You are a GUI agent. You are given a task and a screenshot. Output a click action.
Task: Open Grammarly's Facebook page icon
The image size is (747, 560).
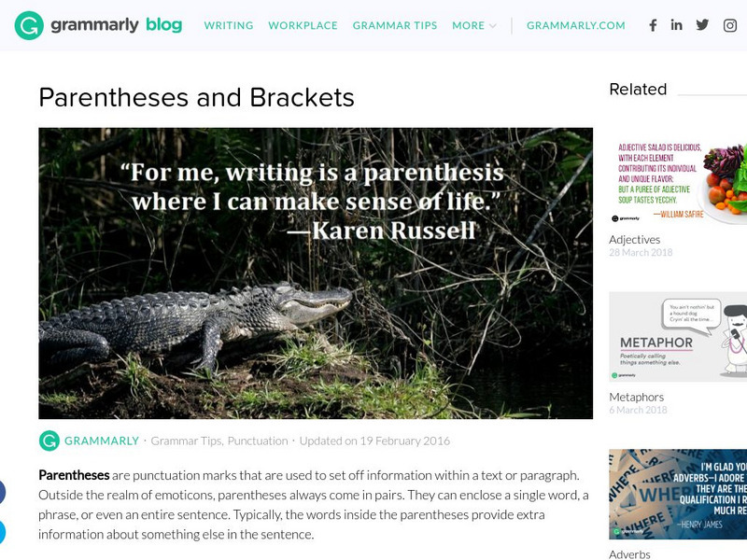pyautogui.click(x=653, y=25)
